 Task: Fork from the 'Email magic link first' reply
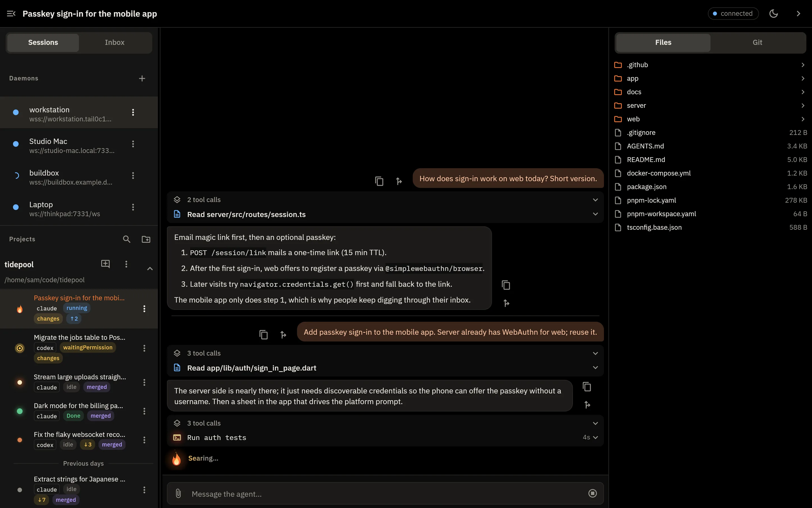tap(506, 303)
